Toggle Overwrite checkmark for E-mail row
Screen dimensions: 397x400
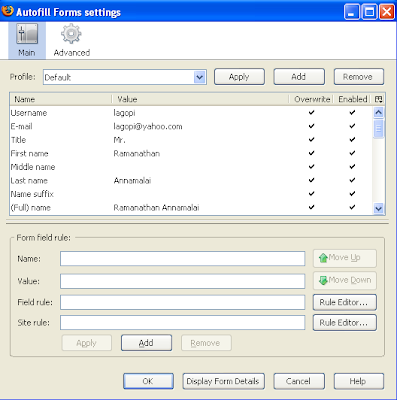[x=311, y=126]
